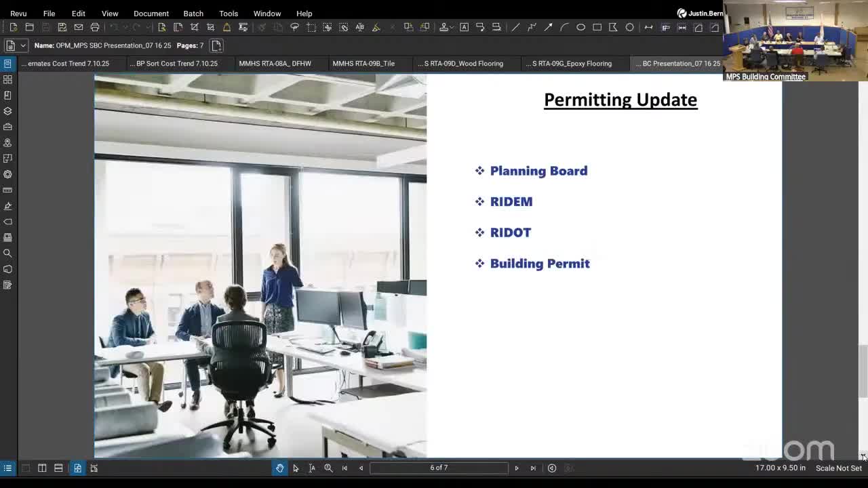Click the Print icon in the toolbar

95,27
